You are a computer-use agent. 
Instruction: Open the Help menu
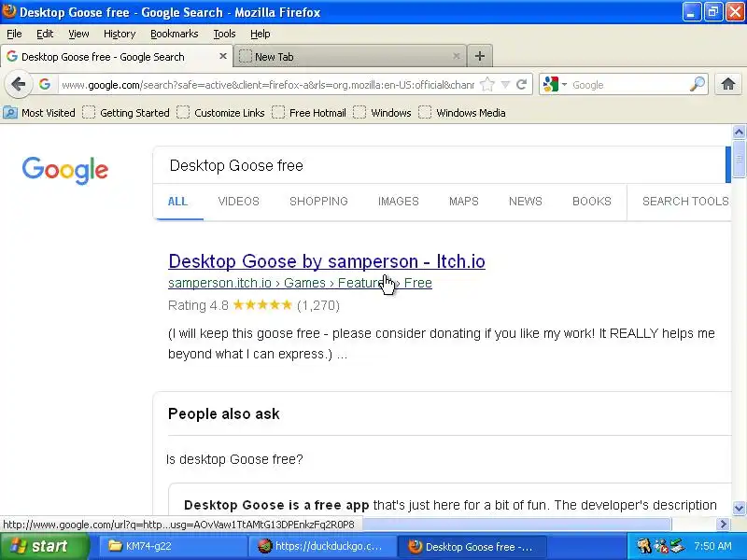click(261, 34)
